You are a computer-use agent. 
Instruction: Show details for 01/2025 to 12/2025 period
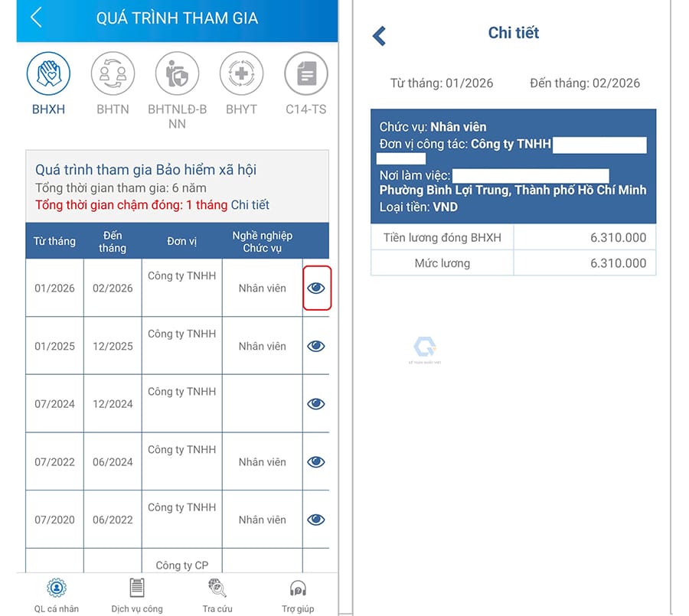point(316,346)
